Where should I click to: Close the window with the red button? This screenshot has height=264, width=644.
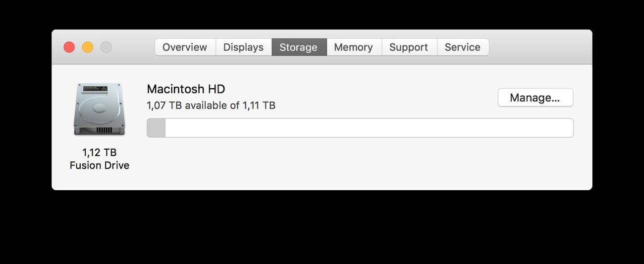tap(69, 47)
